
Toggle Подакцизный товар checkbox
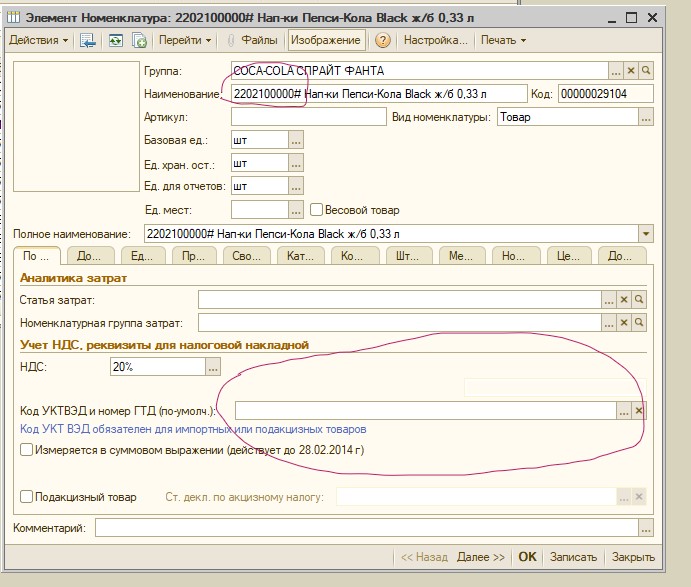[x=26, y=497]
